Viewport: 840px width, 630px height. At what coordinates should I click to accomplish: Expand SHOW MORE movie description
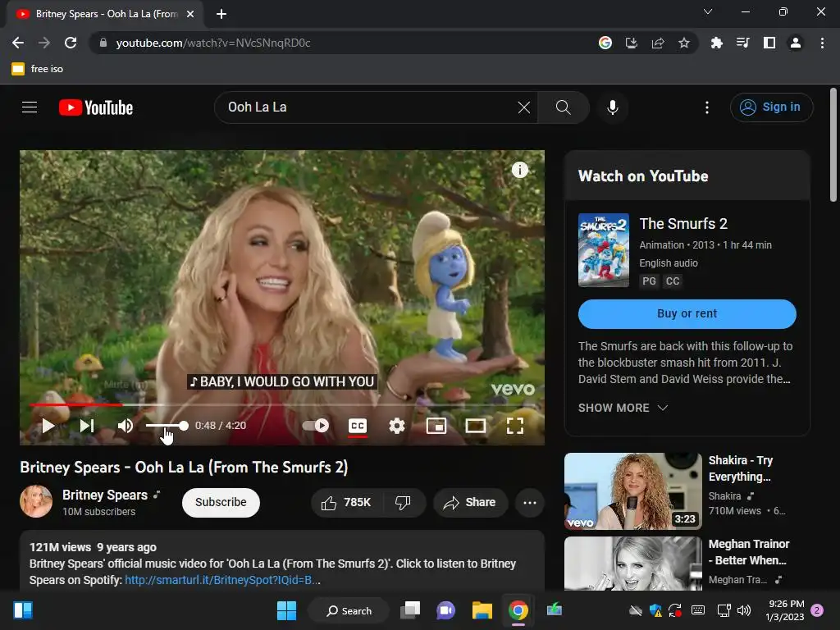(x=623, y=409)
